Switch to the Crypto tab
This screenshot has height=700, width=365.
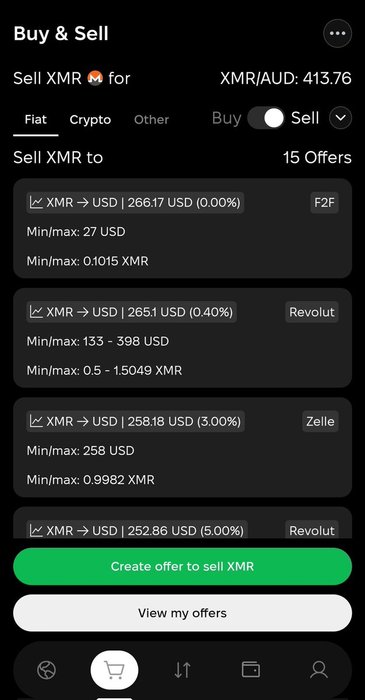pyautogui.click(x=90, y=120)
